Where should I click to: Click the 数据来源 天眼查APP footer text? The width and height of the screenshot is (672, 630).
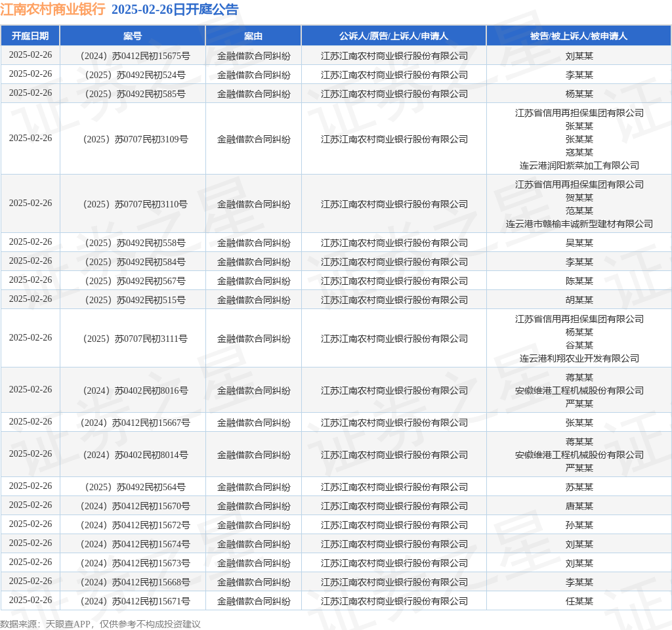click(100, 624)
